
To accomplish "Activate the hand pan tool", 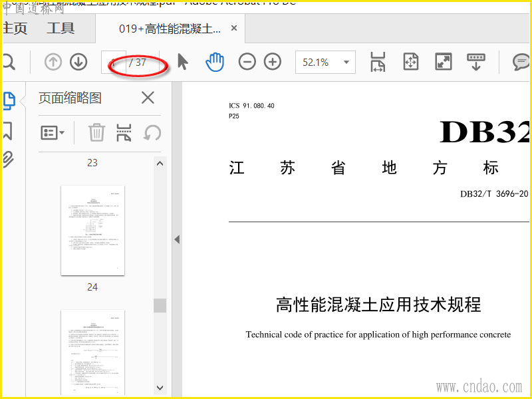I will click(x=215, y=62).
